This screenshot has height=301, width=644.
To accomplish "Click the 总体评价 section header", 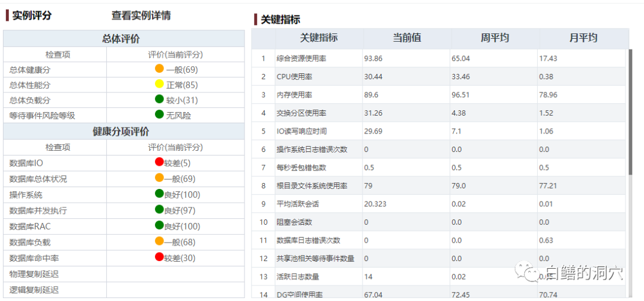I will pos(120,39).
